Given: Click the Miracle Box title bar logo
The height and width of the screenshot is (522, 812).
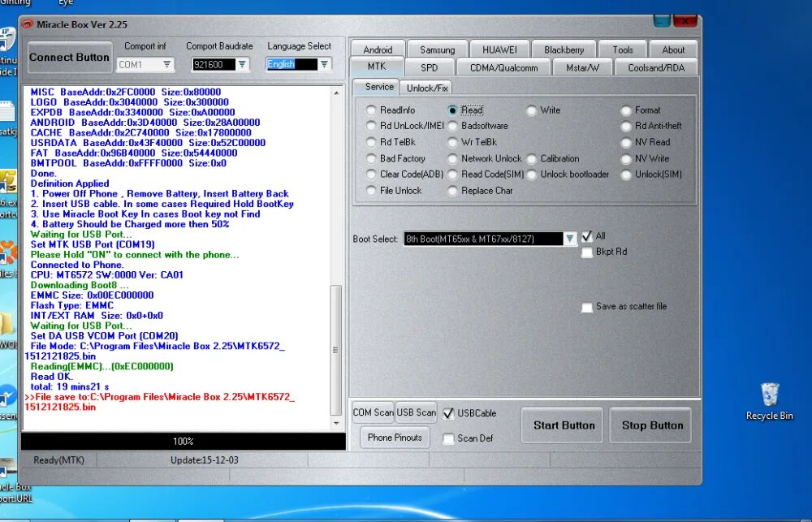Looking at the screenshot, I should tap(27, 24).
